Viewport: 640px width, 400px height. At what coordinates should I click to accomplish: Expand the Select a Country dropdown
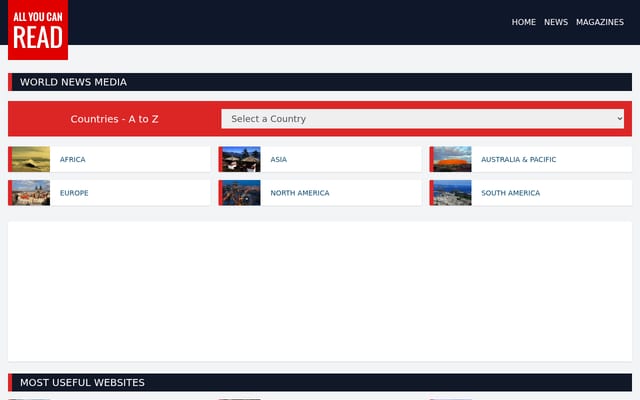422,119
